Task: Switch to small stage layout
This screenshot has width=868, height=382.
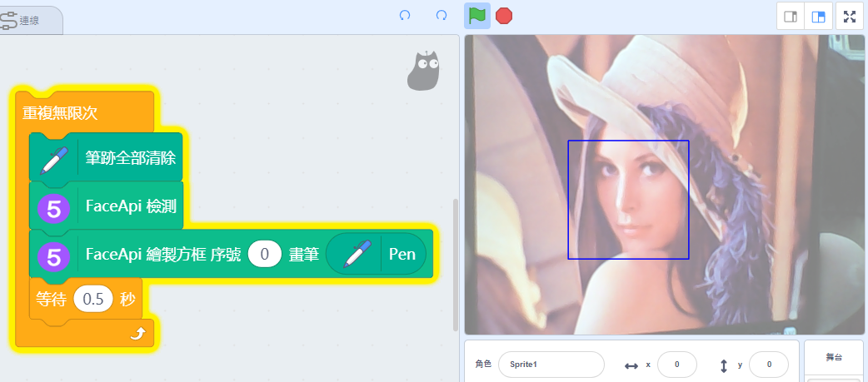Action: 791,17
